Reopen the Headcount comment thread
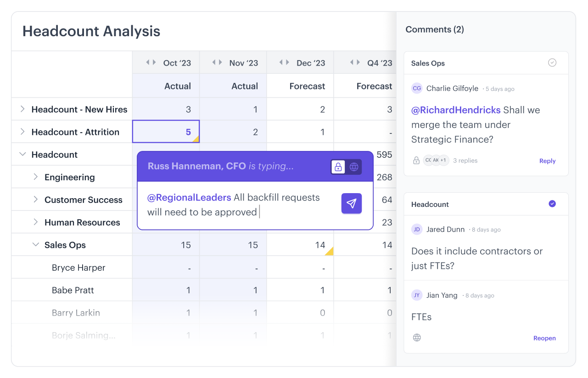The height and width of the screenshot is (378, 588). tap(544, 338)
